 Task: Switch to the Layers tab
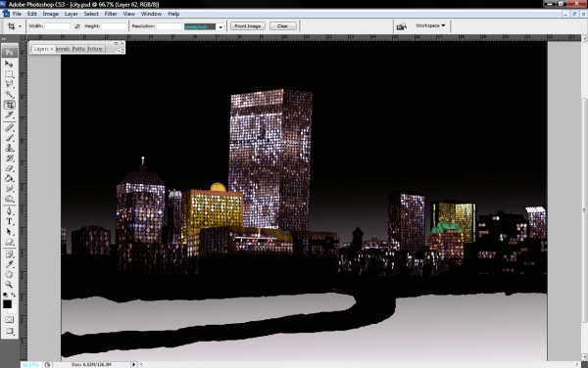coord(43,49)
